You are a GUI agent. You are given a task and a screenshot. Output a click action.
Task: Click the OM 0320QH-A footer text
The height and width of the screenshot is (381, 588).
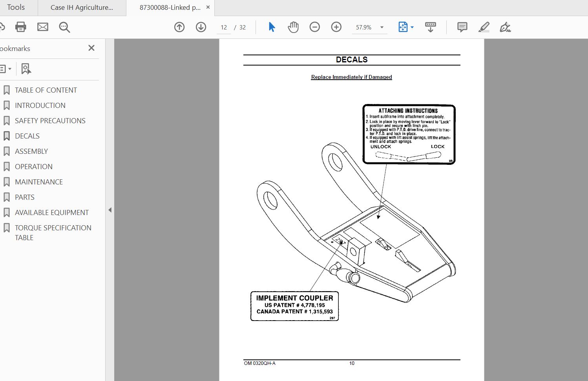tap(260, 363)
